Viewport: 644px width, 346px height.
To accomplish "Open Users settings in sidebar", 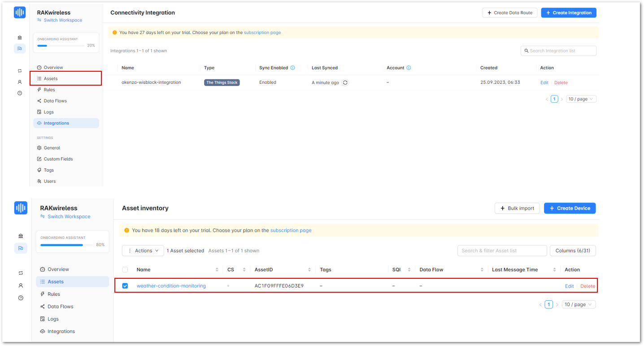I will coord(66,181).
